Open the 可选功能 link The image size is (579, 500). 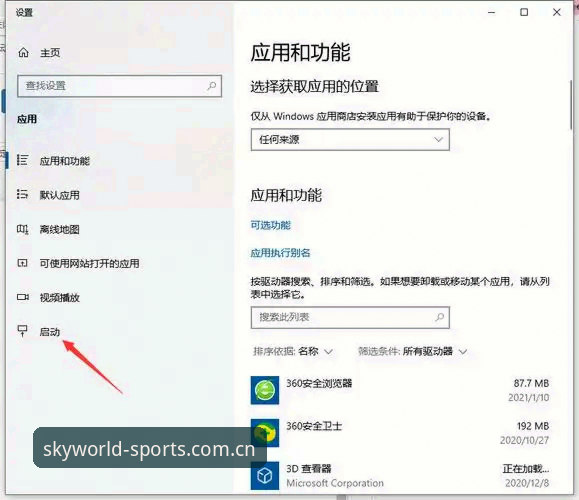click(x=271, y=225)
